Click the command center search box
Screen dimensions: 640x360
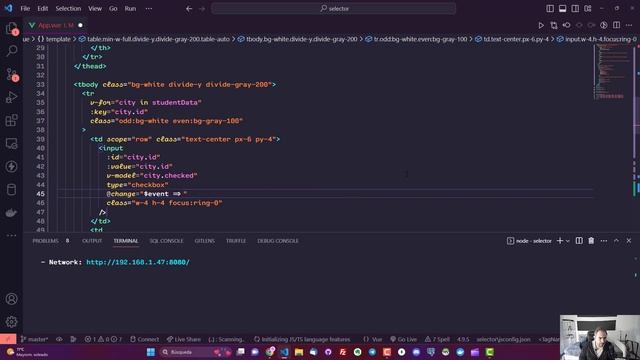(x=333, y=9)
